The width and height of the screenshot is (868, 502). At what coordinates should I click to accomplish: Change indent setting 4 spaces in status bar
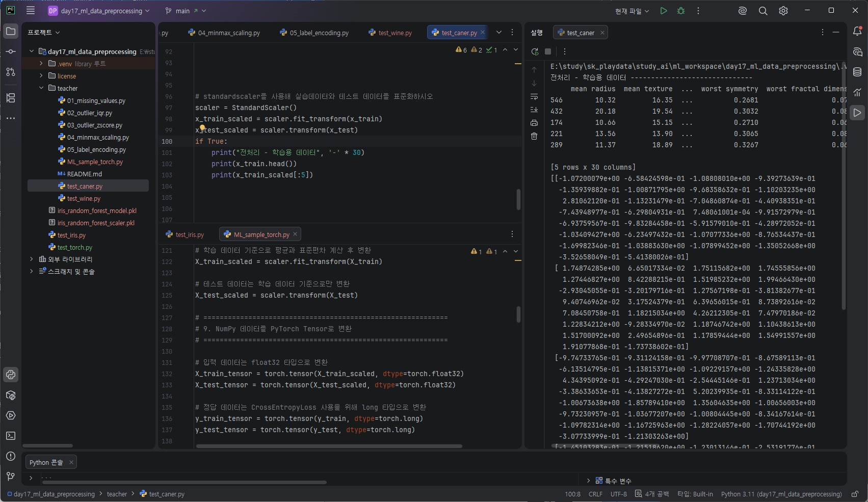coord(652,494)
